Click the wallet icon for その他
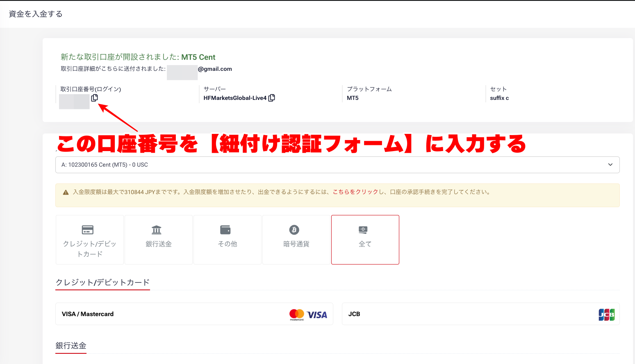This screenshot has height=364, width=635. (x=225, y=230)
